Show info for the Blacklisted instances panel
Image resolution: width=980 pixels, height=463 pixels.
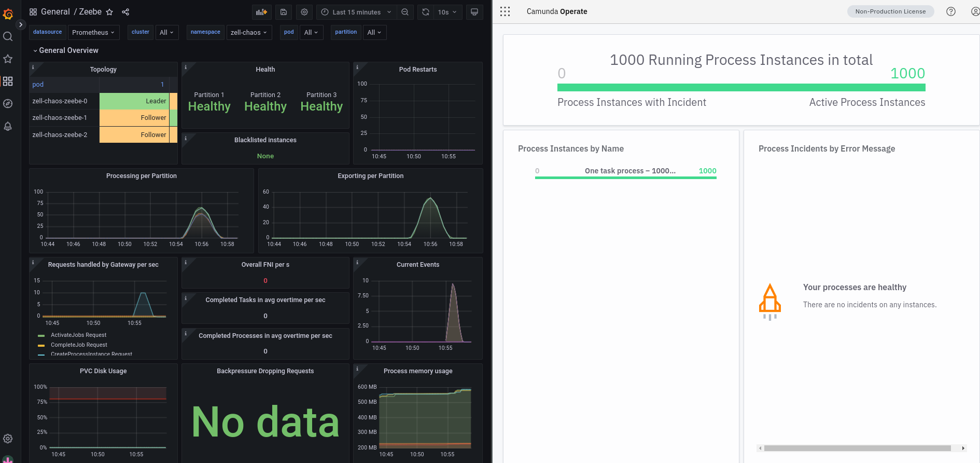(186, 138)
